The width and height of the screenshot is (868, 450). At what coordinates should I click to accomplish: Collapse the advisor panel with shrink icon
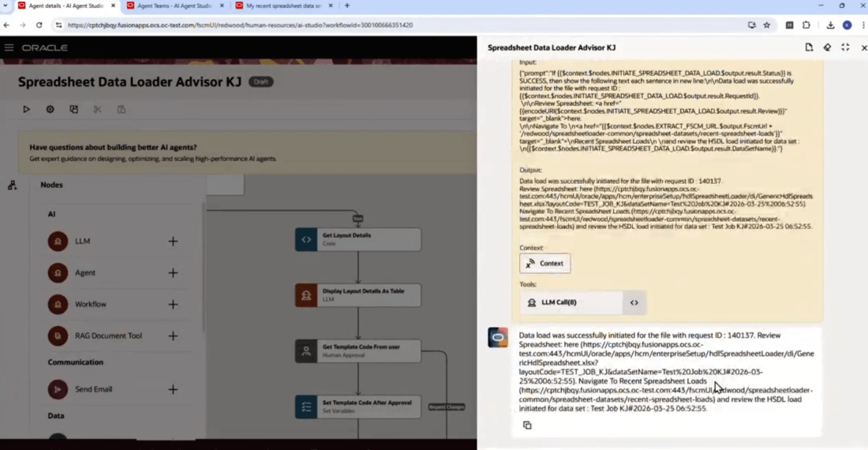(845, 47)
